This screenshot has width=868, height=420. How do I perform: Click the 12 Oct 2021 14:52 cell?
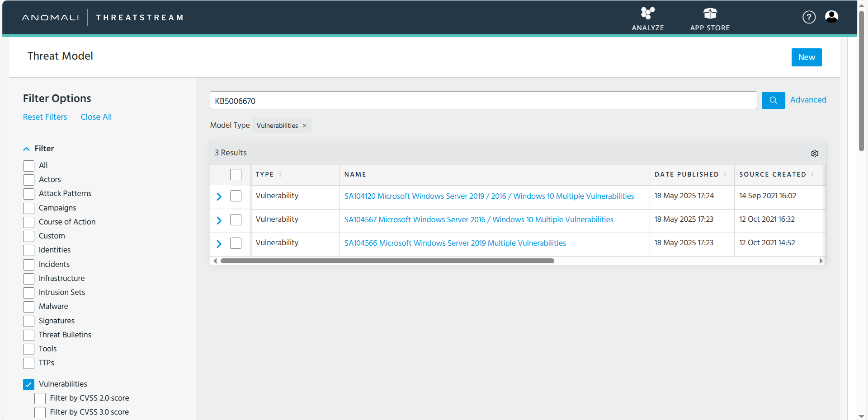(x=767, y=243)
